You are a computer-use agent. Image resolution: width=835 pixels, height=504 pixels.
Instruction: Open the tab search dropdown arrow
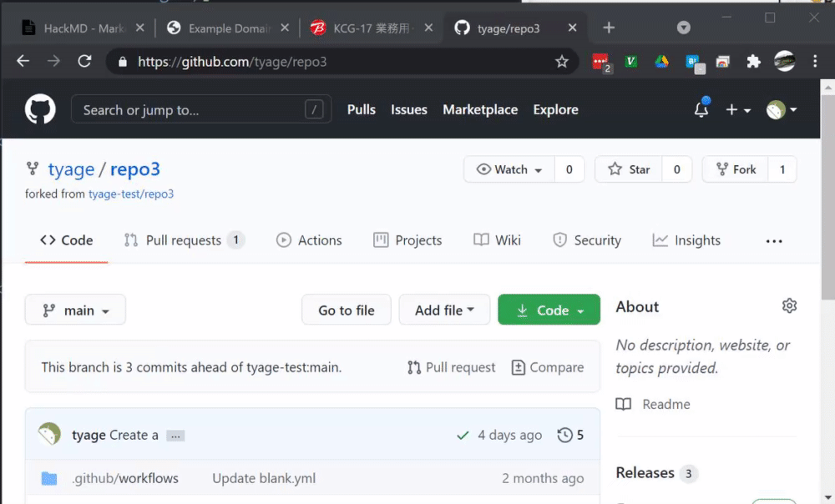click(684, 28)
